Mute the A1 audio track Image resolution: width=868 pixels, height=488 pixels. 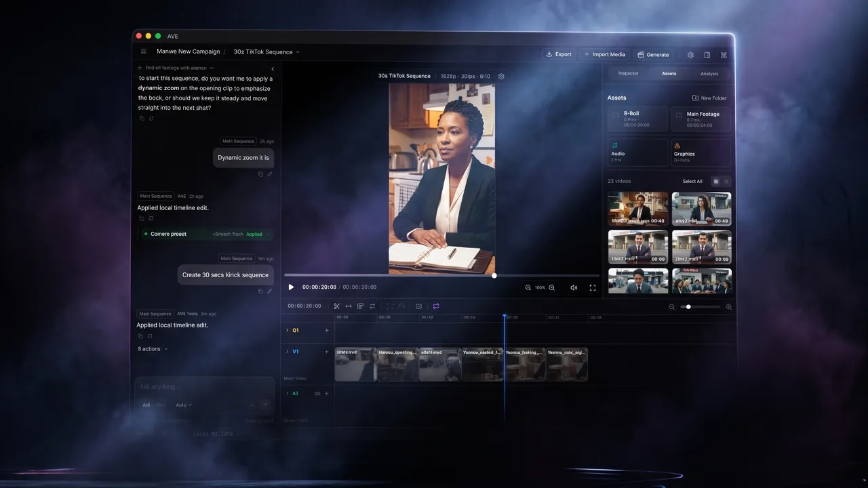[317, 393]
